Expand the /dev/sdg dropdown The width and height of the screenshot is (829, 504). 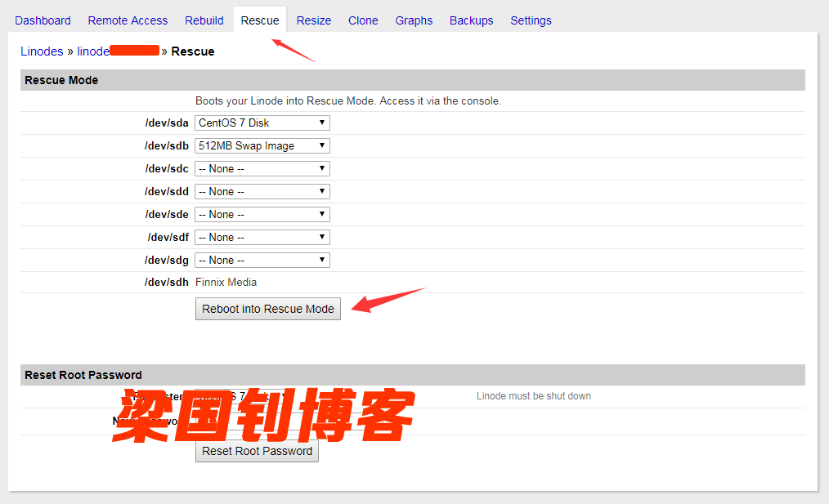point(262,261)
